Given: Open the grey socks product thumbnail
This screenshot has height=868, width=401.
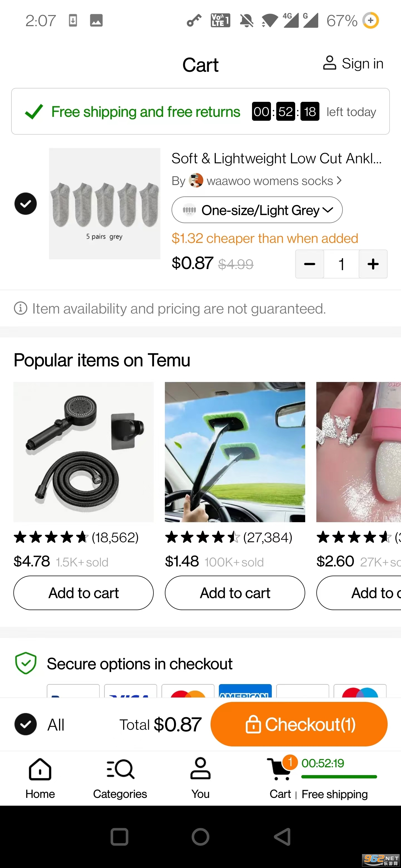Looking at the screenshot, I should click(x=104, y=204).
